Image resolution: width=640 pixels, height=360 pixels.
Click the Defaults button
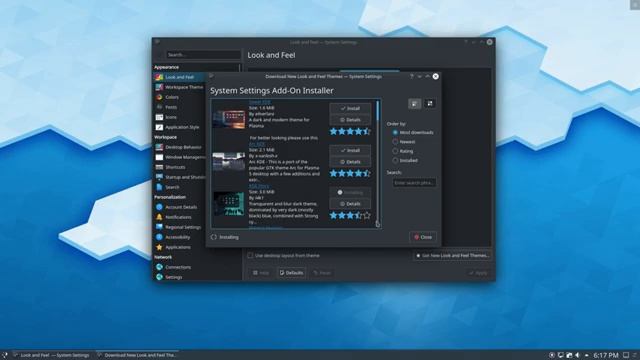point(291,273)
